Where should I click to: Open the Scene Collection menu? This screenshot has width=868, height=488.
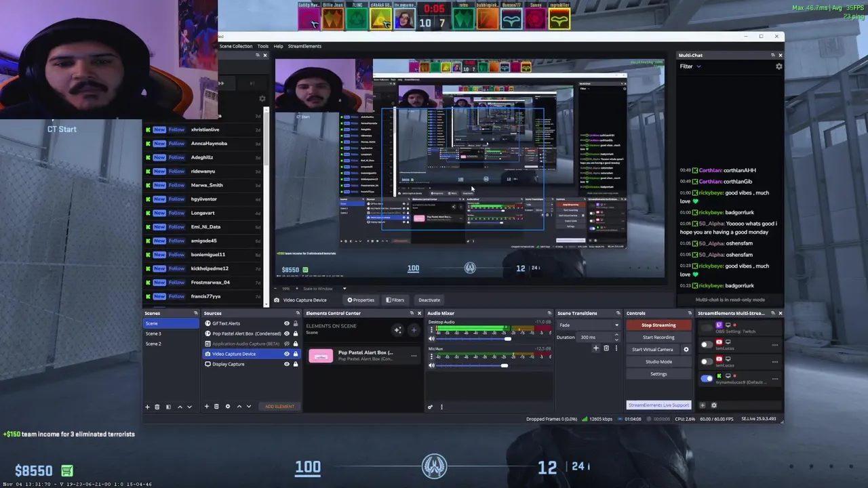pyautogui.click(x=235, y=46)
